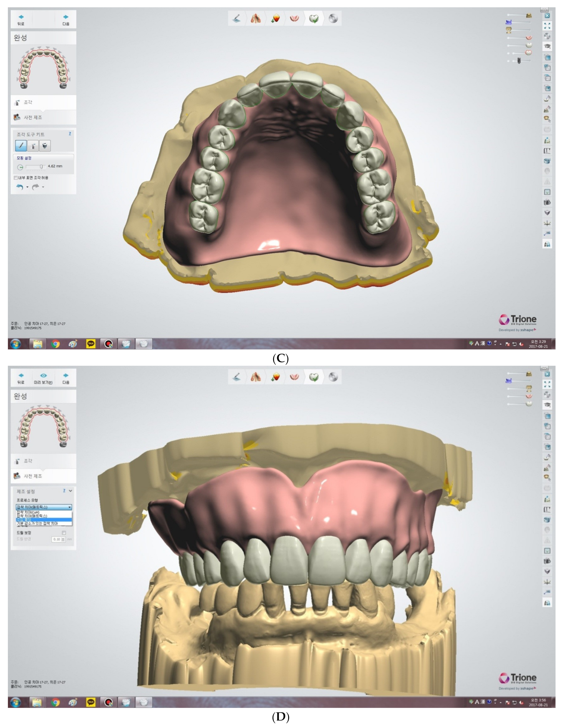
Task: Open the 사전 제조 step in screenshot D
Action: pos(43,476)
